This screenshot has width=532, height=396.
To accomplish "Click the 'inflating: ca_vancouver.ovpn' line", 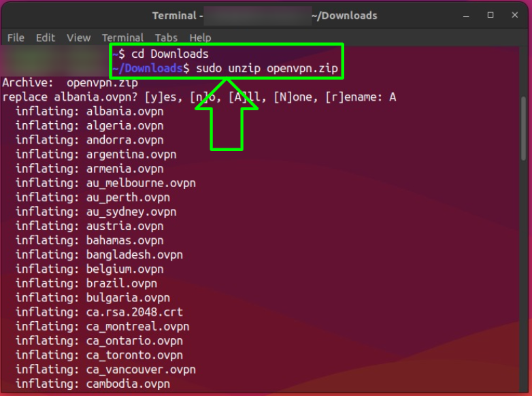I will pyautogui.click(x=105, y=369).
